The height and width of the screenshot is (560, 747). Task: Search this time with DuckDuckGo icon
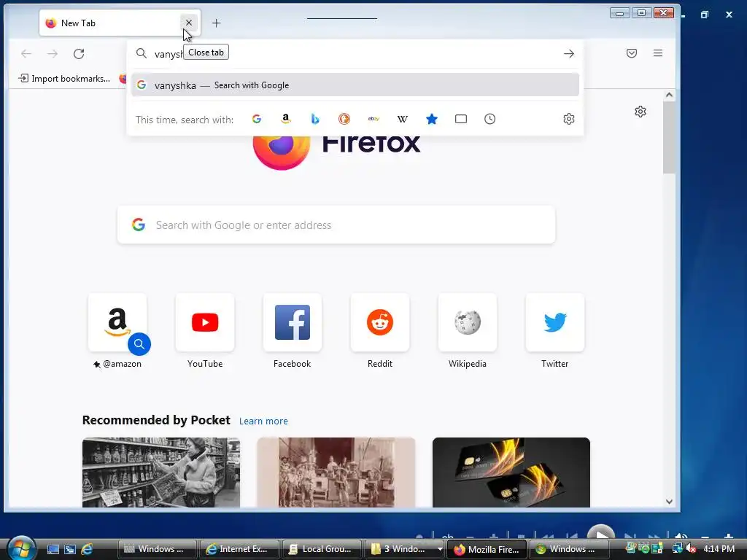pyautogui.click(x=344, y=119)
